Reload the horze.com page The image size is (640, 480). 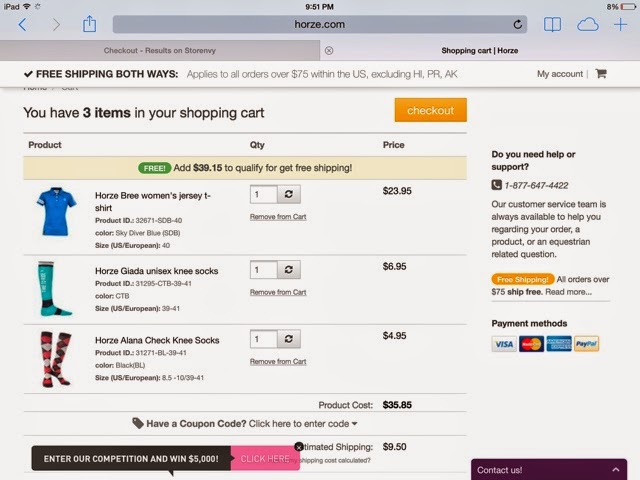[x=518, y=24]
